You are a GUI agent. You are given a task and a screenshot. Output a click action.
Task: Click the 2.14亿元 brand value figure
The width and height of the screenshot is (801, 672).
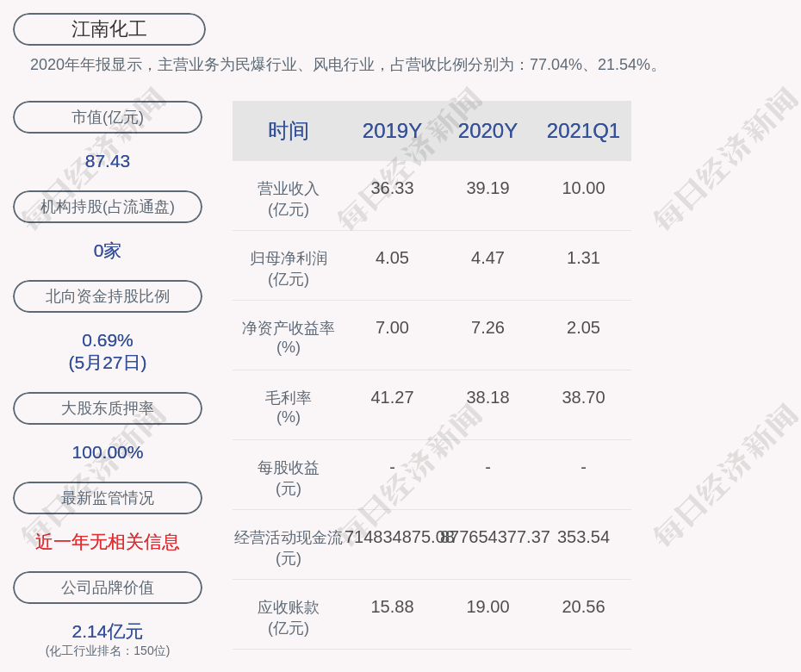[108, 632]
